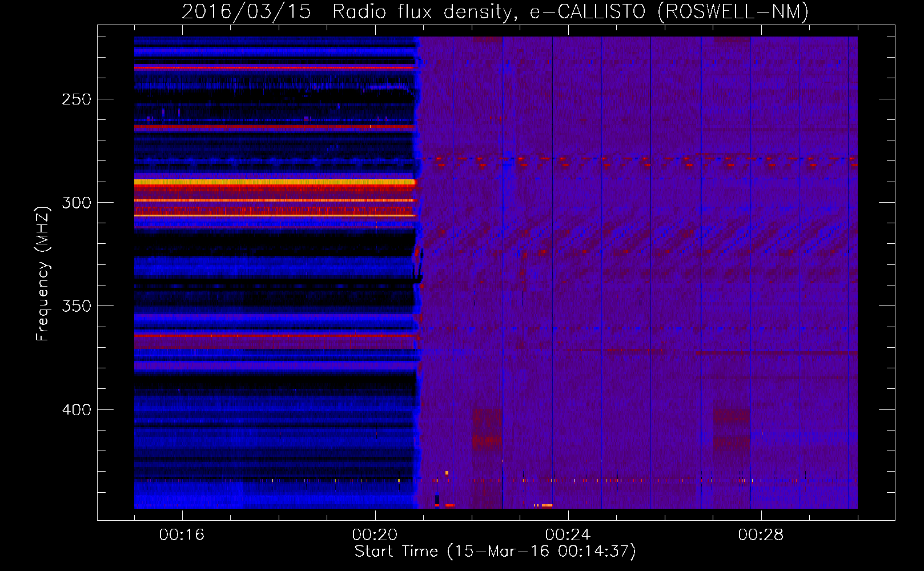Click the 400 frequency axis label
Image resolution: width=924 pixels, height=571 pixels.
click(x=77, y=410)
